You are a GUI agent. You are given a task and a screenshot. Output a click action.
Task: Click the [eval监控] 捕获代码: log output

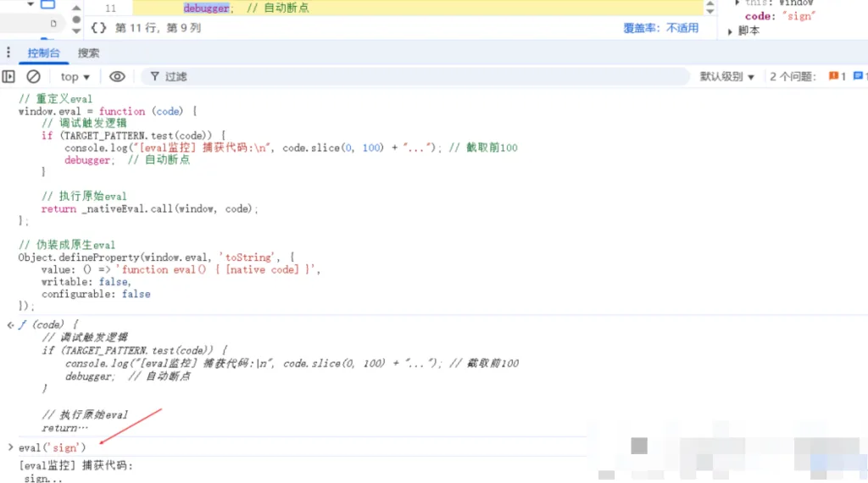click(75, 465)
